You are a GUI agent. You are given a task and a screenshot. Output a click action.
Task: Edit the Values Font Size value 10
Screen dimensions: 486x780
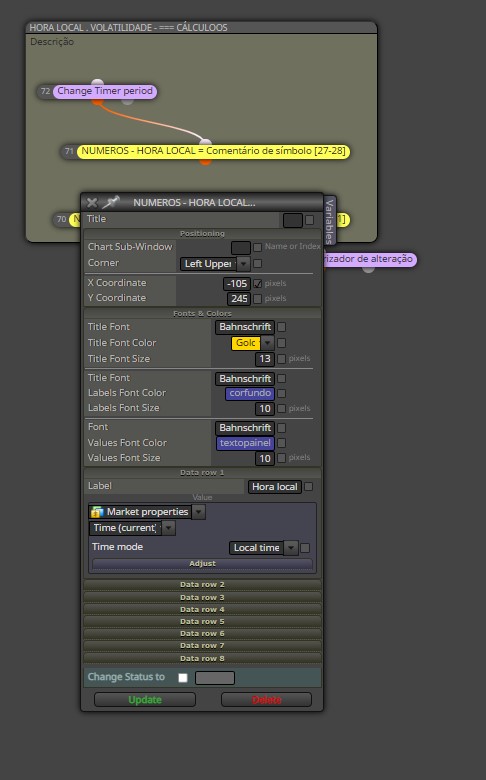[265, 458]
